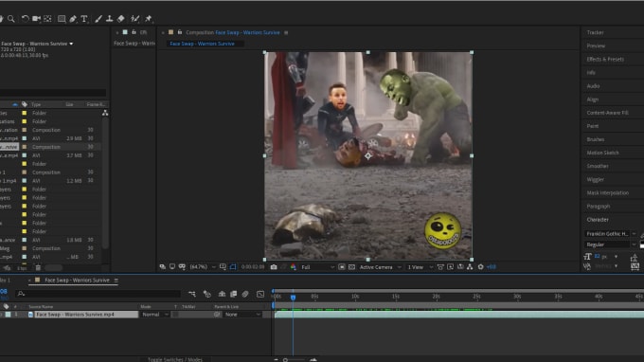644x362 pixels.
Task: Select the Clone Stamp tool
Action: (109, 19)
